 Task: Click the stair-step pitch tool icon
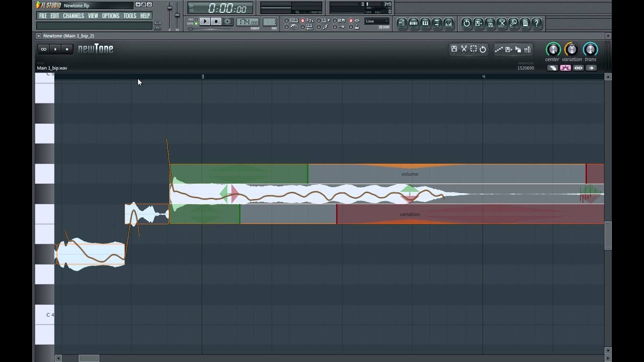[499, 49]
